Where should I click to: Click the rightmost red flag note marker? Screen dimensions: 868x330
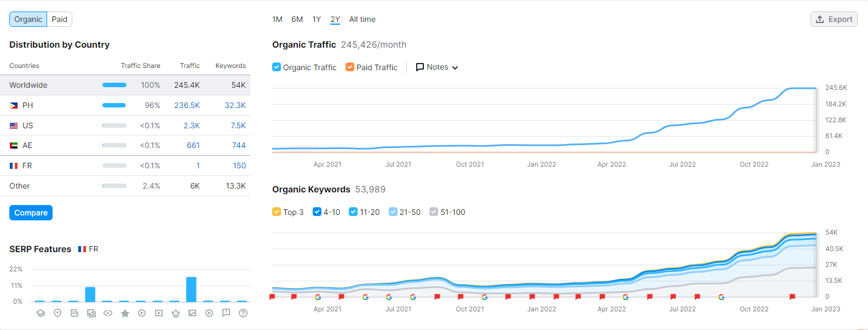click(x=792, y=297)
